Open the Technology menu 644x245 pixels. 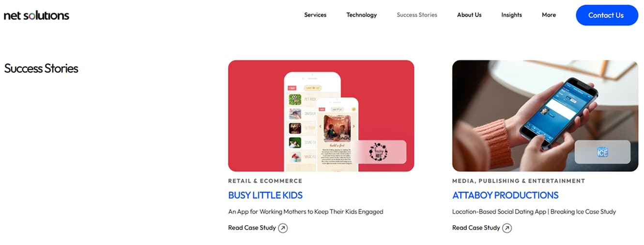pos(362,15)
